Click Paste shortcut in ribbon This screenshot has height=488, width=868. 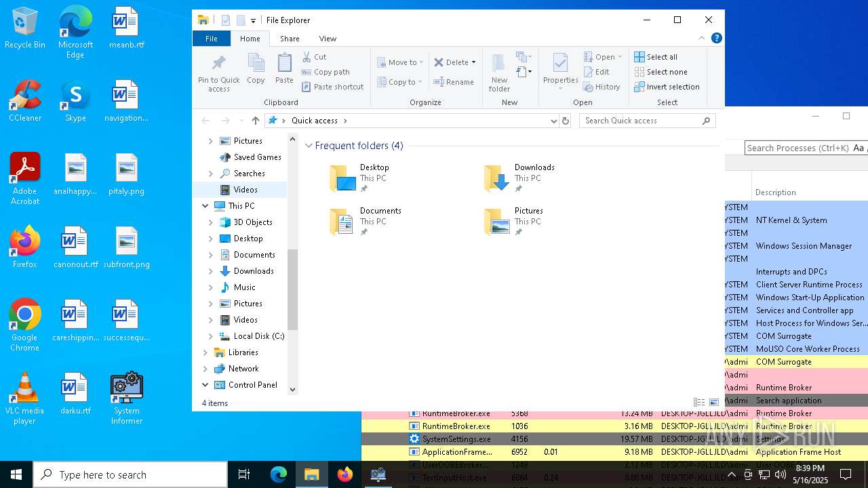(332, 87)
